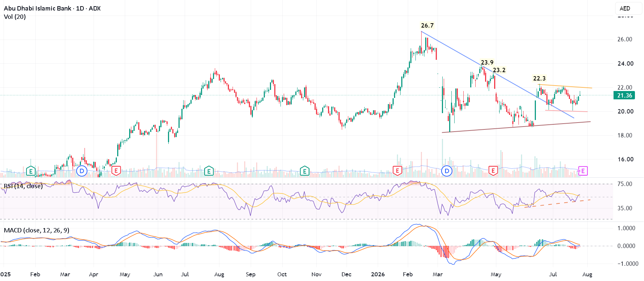Open the blue dividend marker near late March 2025
The width and height of the screenshot is (644, 281).
82,171
